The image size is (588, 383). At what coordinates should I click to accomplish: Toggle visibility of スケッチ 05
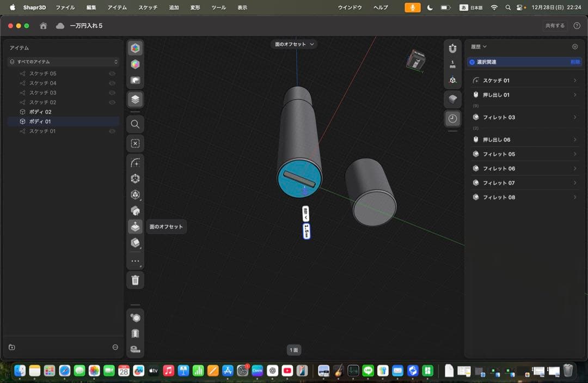[112, 74]
